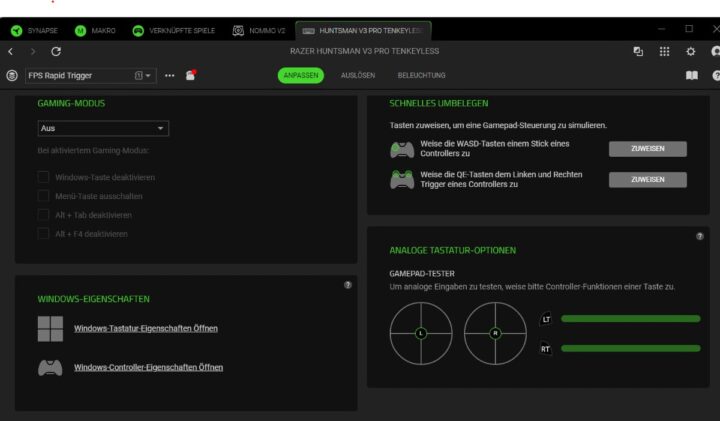Viewport: 720px width, 421px height.
Task: Click help icon in Windows-Eigenschaften panel
Action: tap(347, 285)
